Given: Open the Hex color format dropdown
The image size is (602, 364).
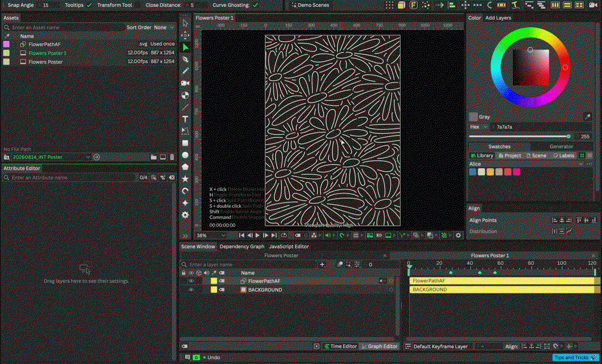Looking at the screenshot, I should [x=478, y=127].
